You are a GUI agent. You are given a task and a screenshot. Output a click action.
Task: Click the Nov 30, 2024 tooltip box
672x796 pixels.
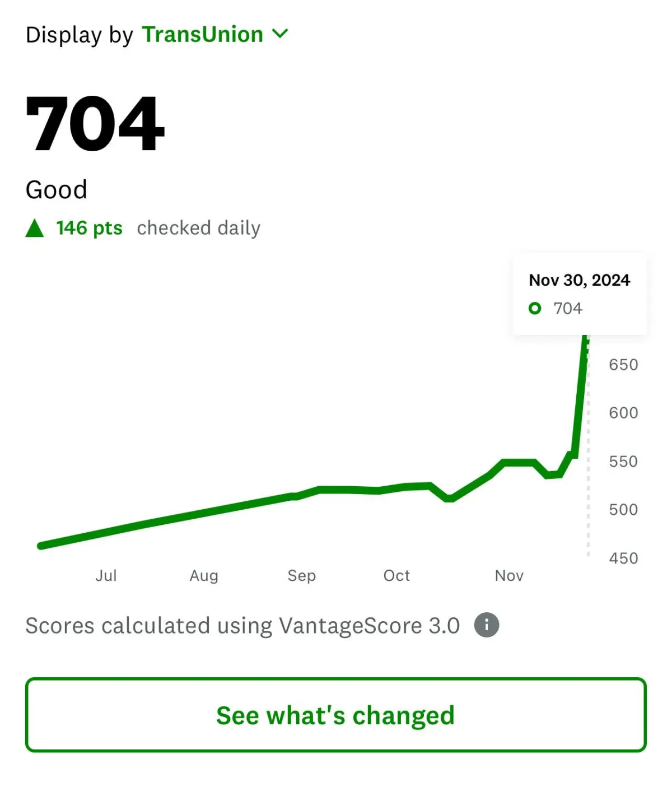[580, 295]
